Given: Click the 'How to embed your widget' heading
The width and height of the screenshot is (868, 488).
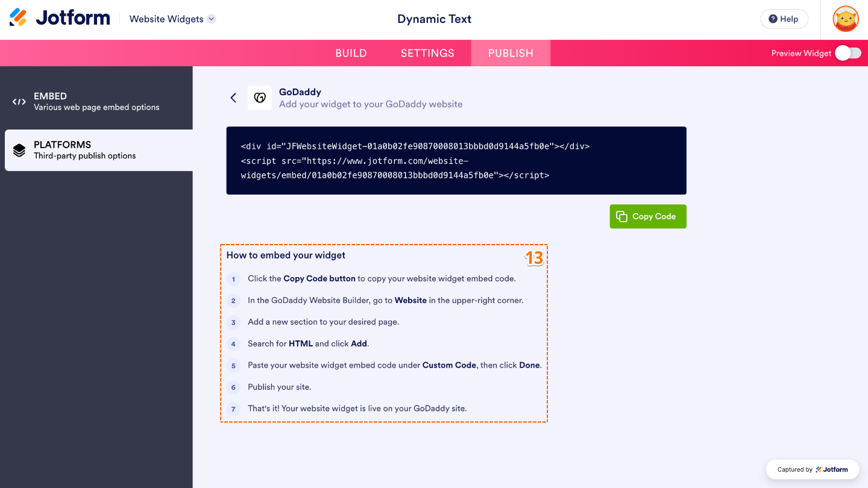Looking at the screenshot, I should [286, 255].
